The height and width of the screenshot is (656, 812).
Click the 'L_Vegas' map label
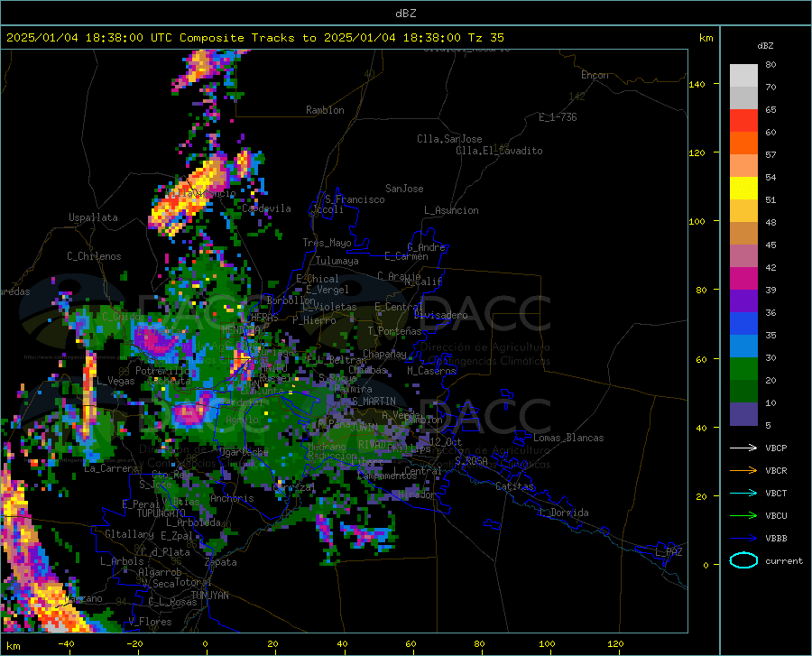click(115, 381)
